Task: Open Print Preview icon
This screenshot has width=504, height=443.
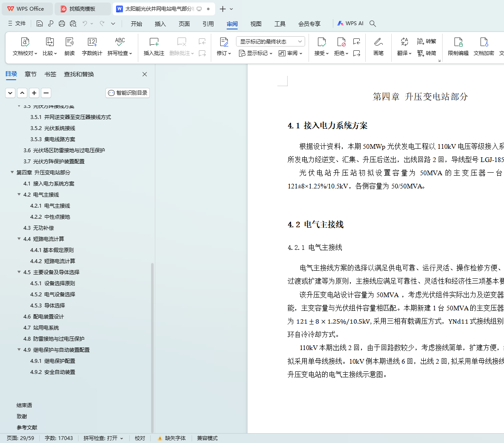Action: 73,23
